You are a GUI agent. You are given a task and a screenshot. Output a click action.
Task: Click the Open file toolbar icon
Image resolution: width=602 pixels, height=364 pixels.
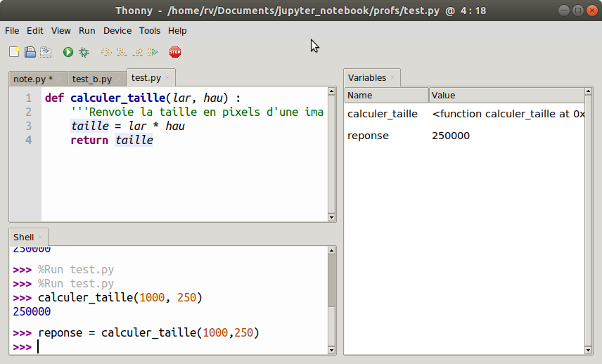(x=30, y=52)
